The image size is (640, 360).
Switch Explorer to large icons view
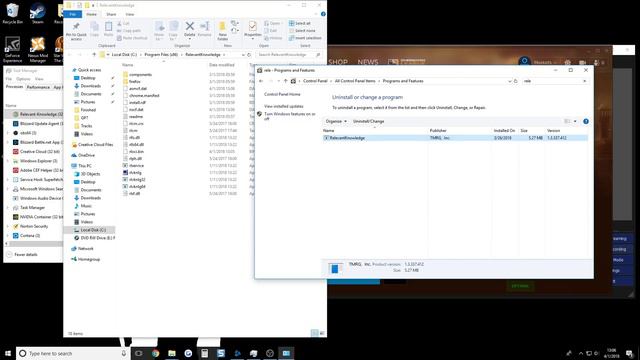tap(322, 333)
